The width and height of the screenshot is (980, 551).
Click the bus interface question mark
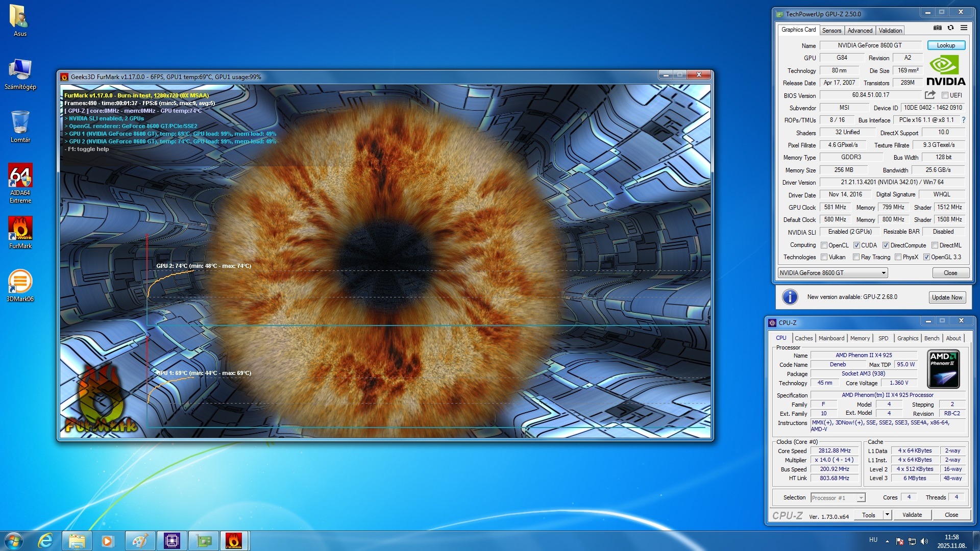click(x=964, y=120)
